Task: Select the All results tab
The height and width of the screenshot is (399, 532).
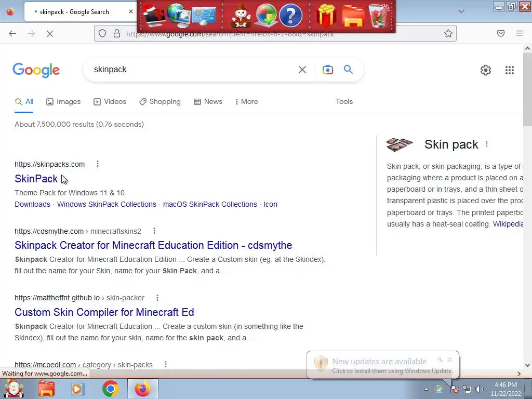Action: (24, 101)
